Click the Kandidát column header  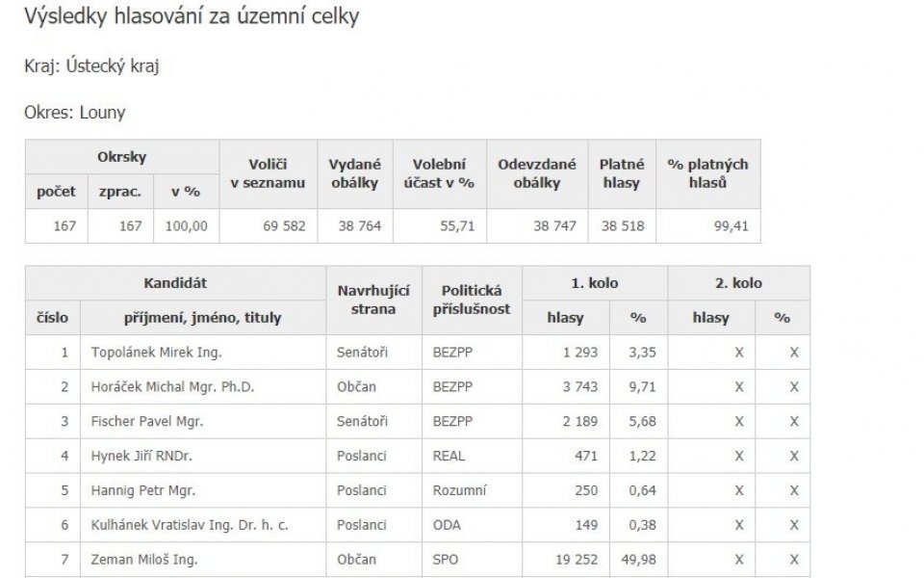tap(175, 283)
